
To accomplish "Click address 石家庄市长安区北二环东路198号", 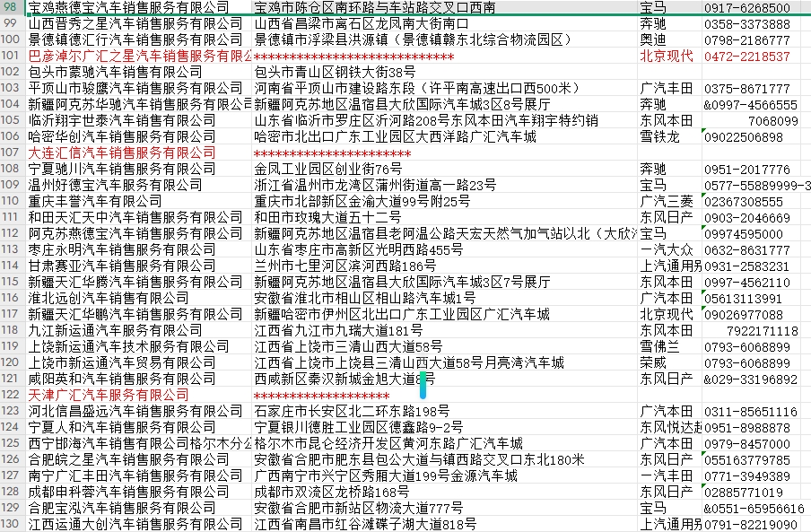I will click(444, 411).
